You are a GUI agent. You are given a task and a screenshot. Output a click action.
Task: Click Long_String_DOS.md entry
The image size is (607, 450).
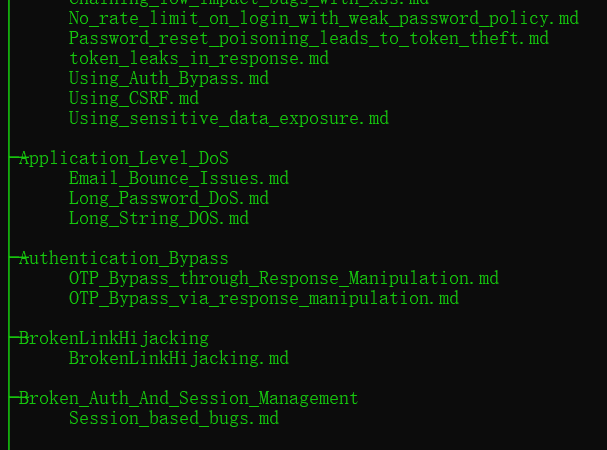159,218
